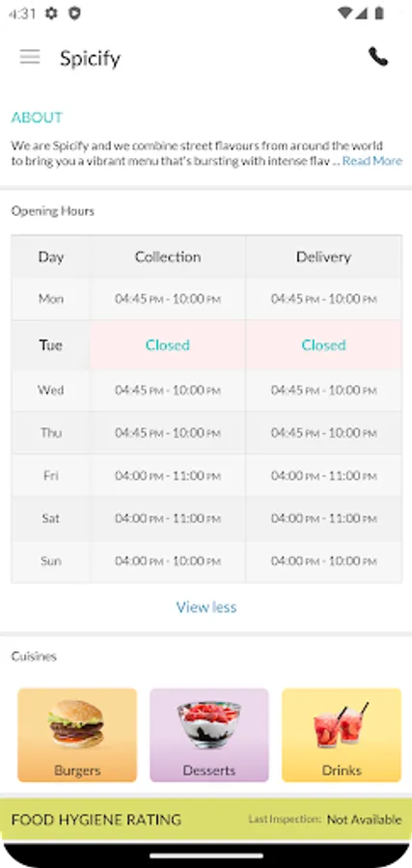Open the hamburger navigation menu
Image resolution: width=412 pixels, height=868 pixels.
[x=30, y=57]
